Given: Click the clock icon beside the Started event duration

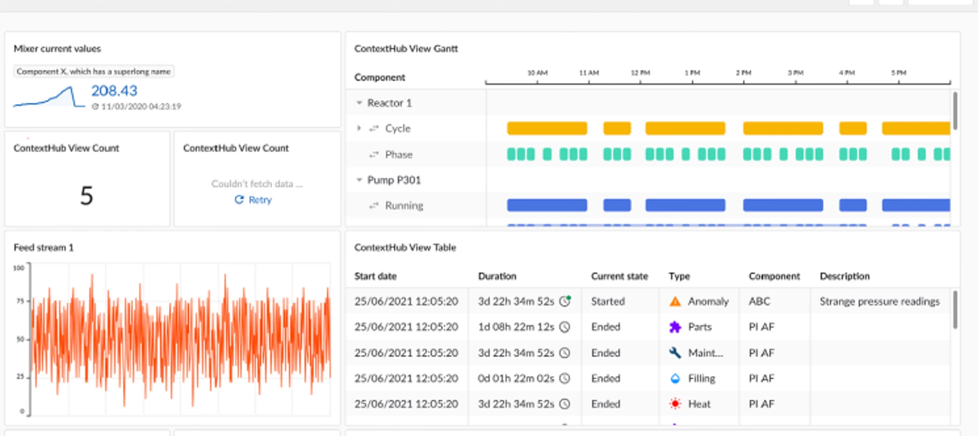Looking at the screenshot, I should (565, 301).
